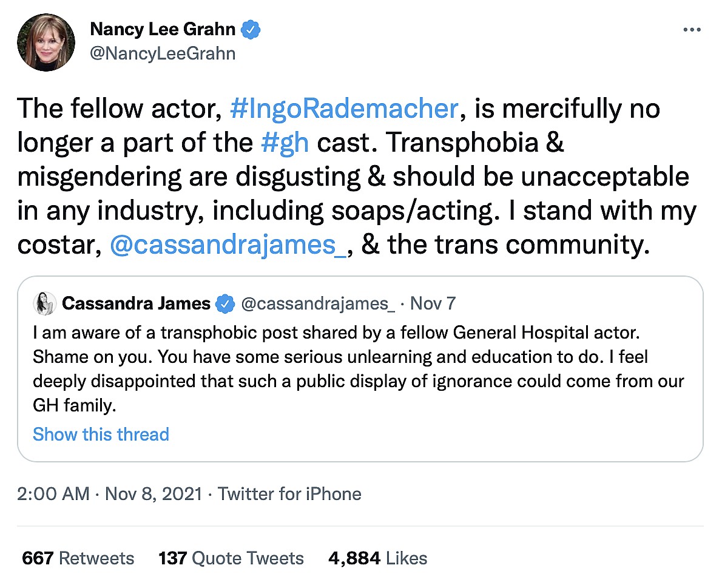Click Cassandra James name in quoted tweet

(136, 303)
